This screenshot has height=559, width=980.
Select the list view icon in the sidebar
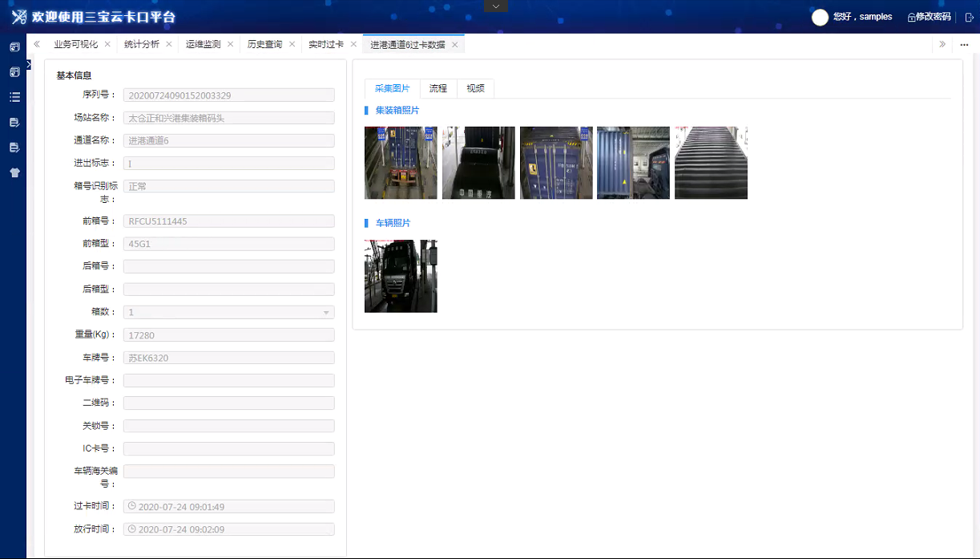[14, 97]
